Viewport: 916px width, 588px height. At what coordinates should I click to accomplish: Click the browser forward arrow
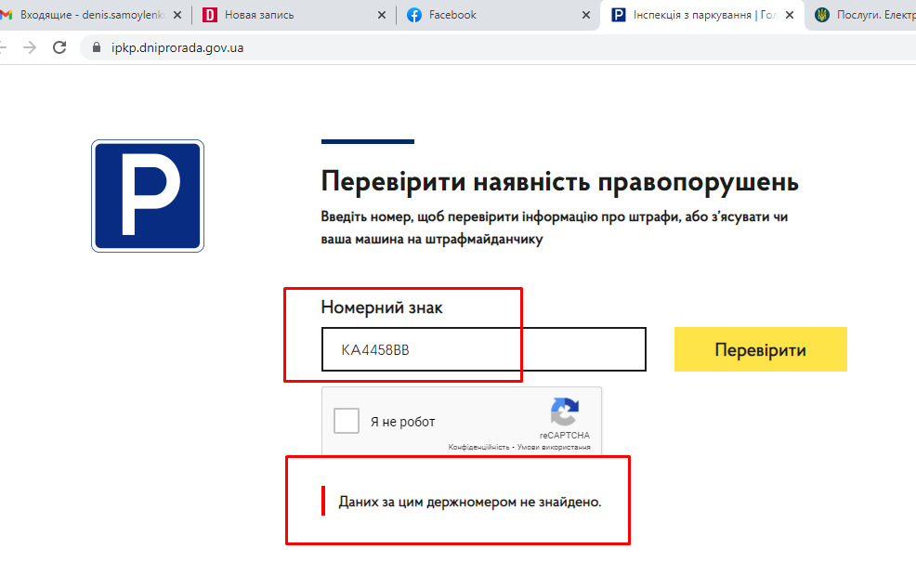pos(29,47)
